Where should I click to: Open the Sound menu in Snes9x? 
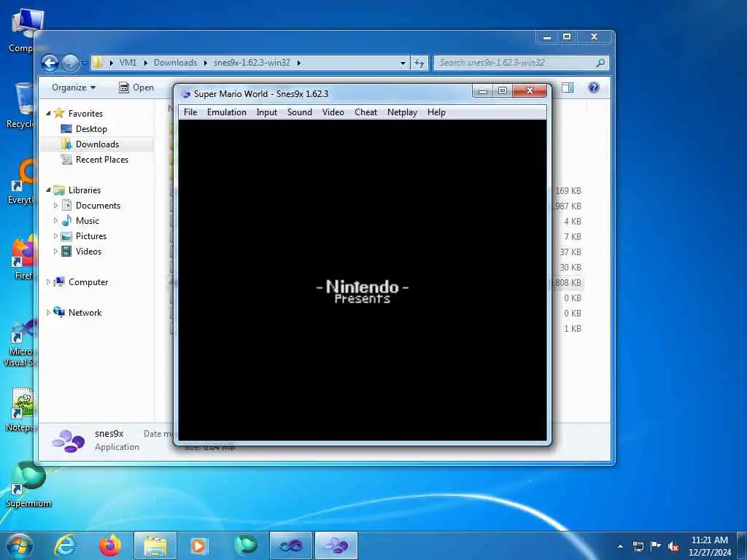300,112
